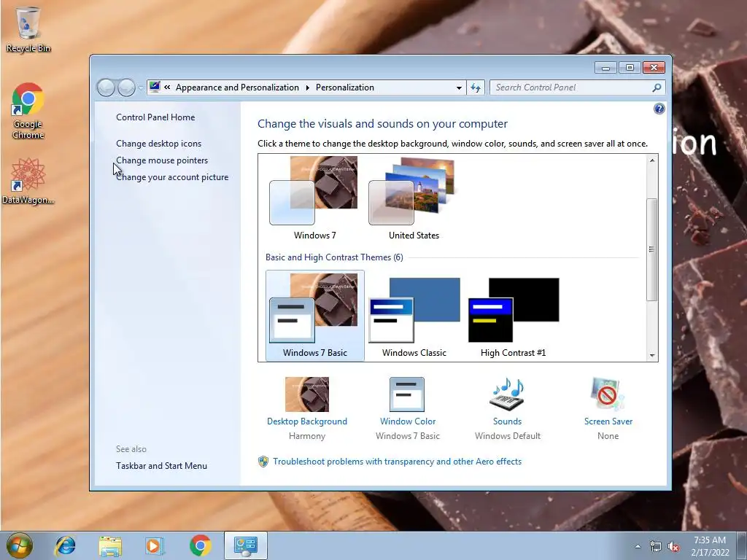Click the Back navigation arrow
The width and height of the screenshot is (747, 560).
106,87
